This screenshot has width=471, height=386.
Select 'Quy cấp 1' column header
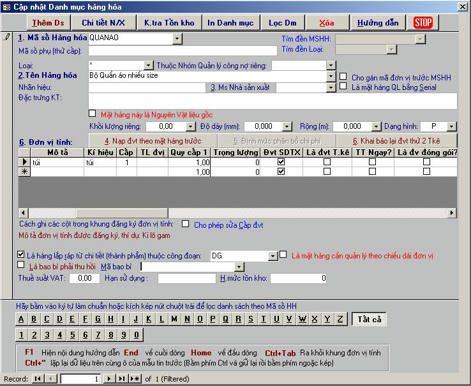coord(189,152)
